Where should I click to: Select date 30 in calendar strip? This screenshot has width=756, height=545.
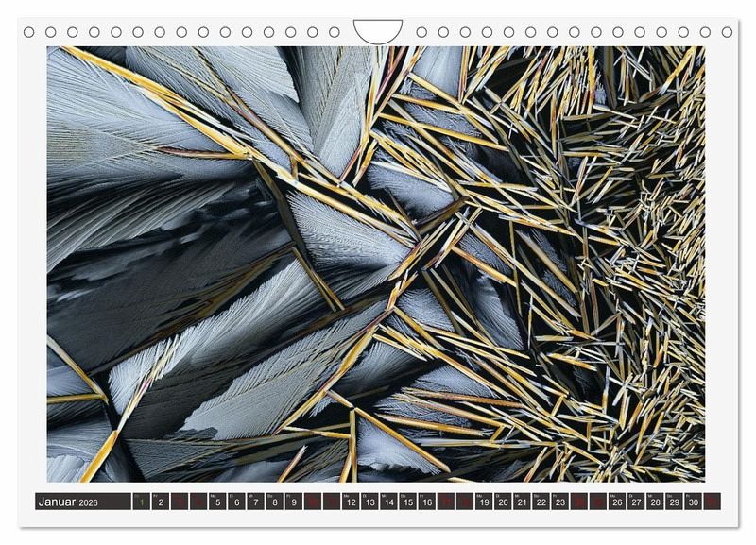(693, 502)
